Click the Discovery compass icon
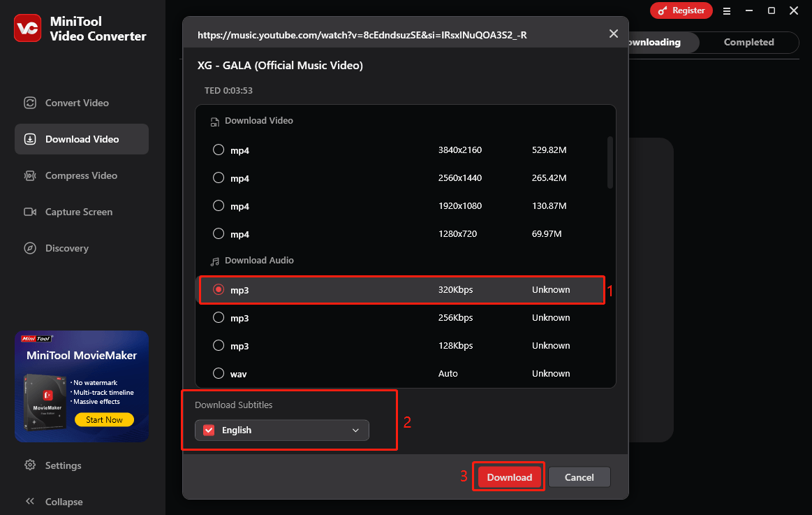 (30, 248)
